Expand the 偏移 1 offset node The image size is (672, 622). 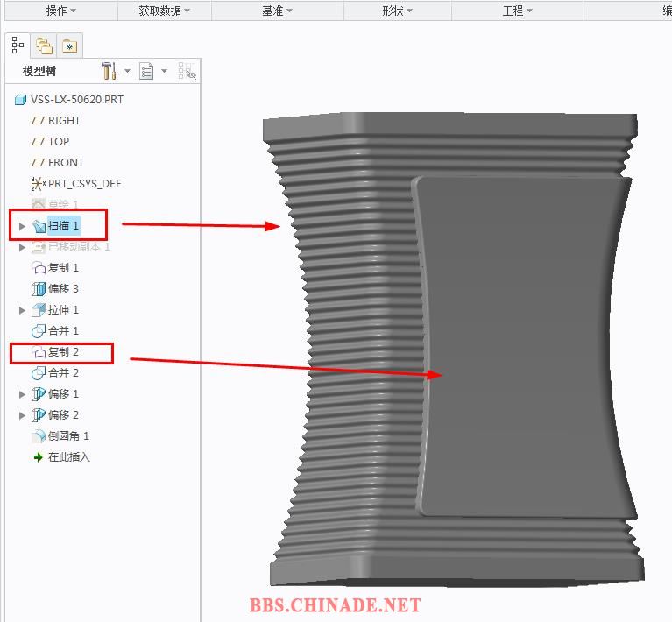[22, 394]
